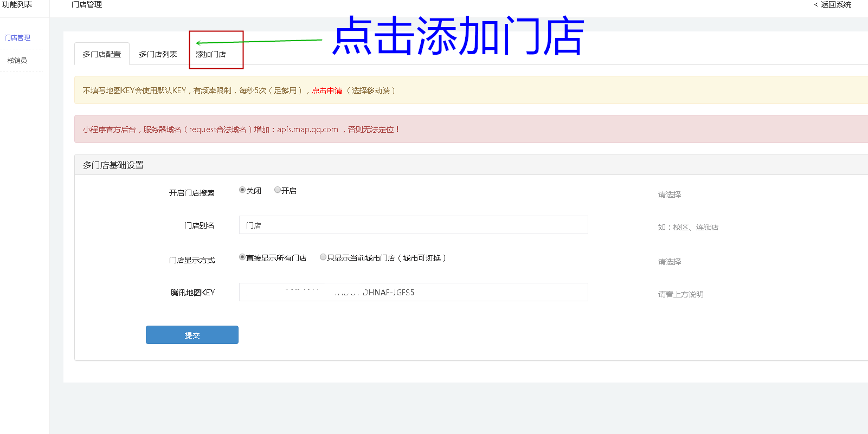Choose 只显示当前城市门店 display mode
The width and height of the screenshot is (868, 434).
click(x=323, y=257)
